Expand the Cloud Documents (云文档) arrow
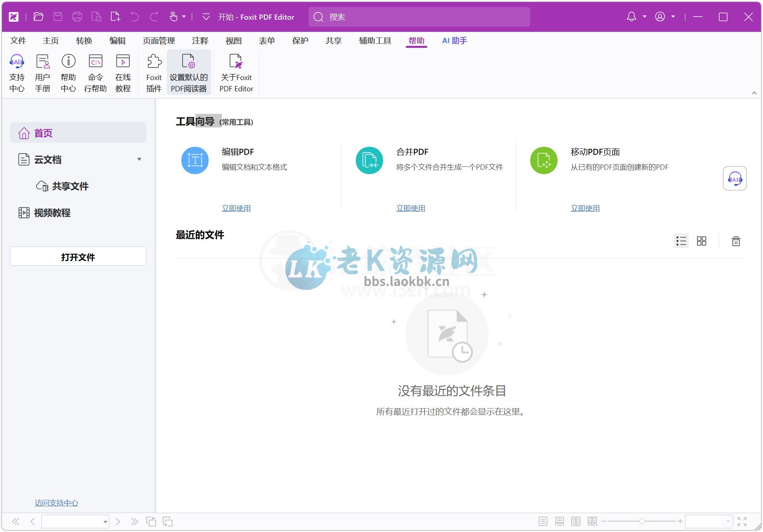This screenshot has width=763, height=532. (x=139, y=159)
